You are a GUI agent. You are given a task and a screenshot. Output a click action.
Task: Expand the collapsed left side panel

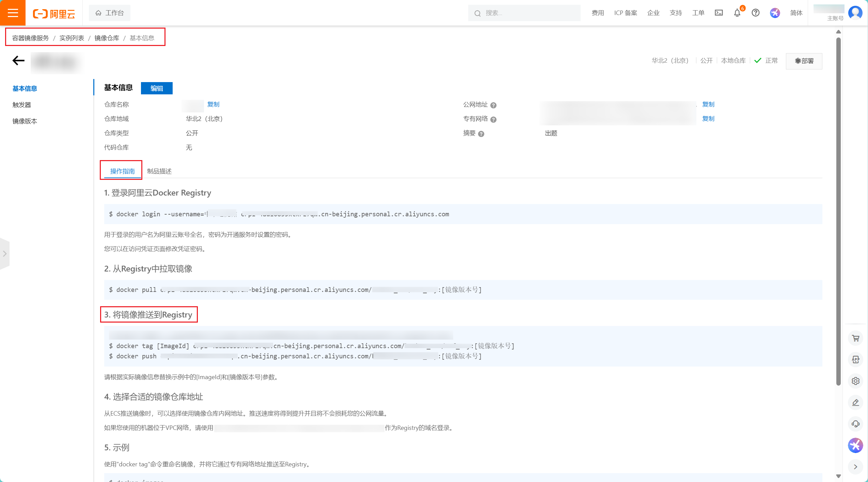click(x=5, y=254)
